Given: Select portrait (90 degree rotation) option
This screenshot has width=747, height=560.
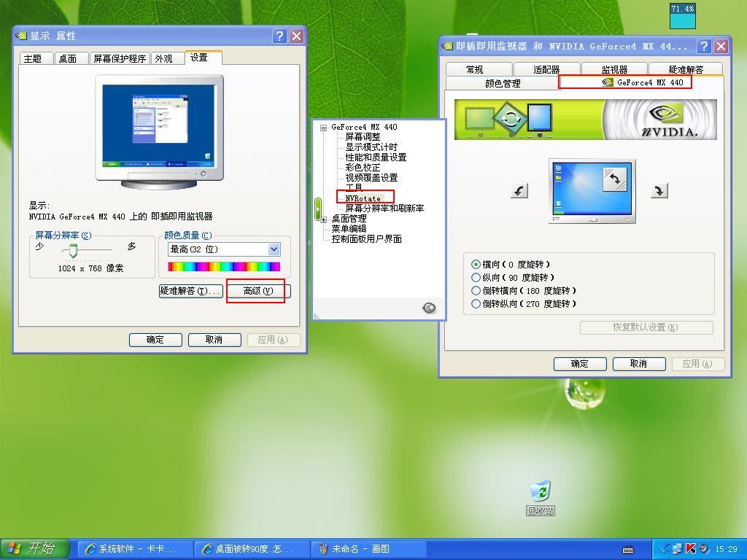Looking at the screenshot, I should tap(513, 278).
